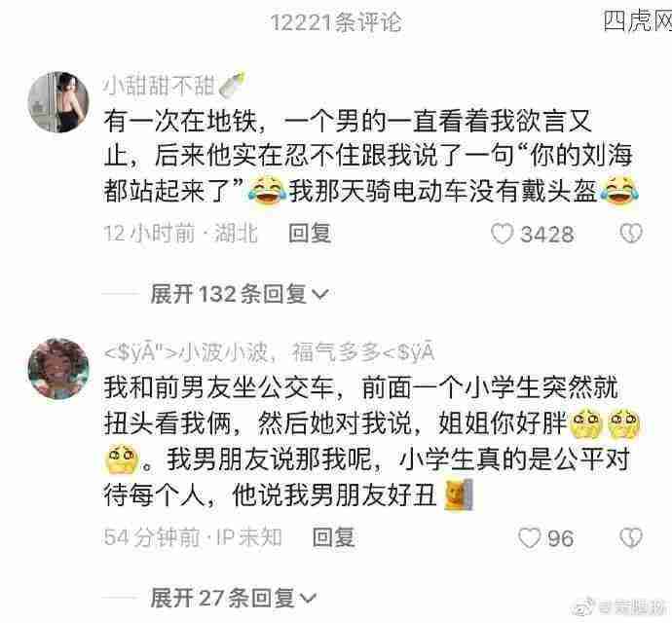Click the second comment text about 公交车
This screenshot has width=672, height=623.
(372, 442)
